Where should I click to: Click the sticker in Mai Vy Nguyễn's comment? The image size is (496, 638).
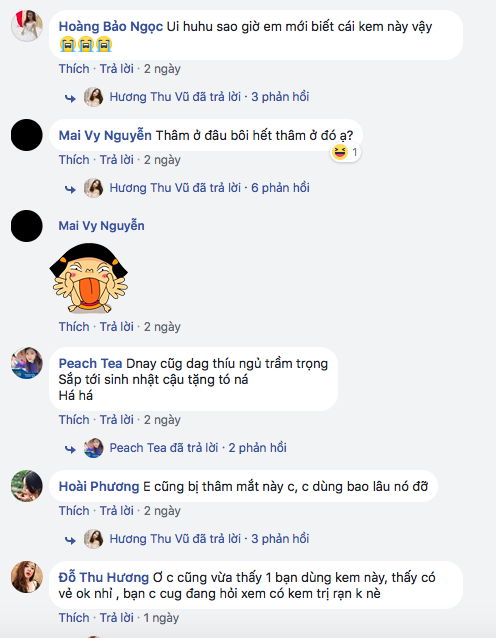point(89,278)
